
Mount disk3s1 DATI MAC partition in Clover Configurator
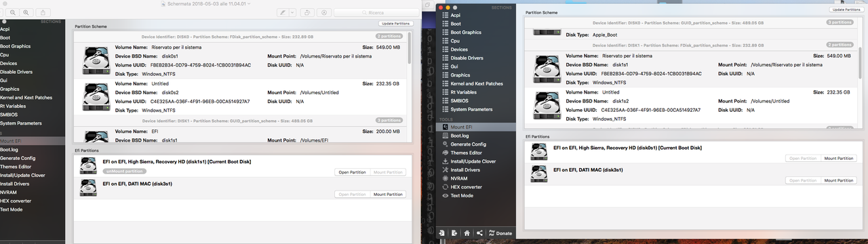point(839,180)
